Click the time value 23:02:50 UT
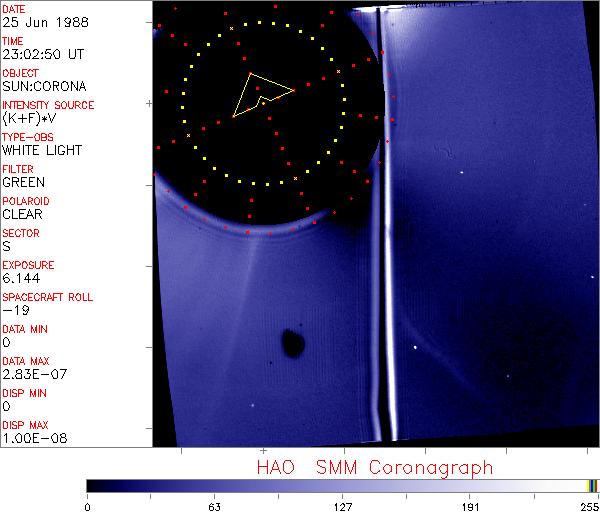The image size is (600, 512). pyautogui.click(x=42, y=54)
